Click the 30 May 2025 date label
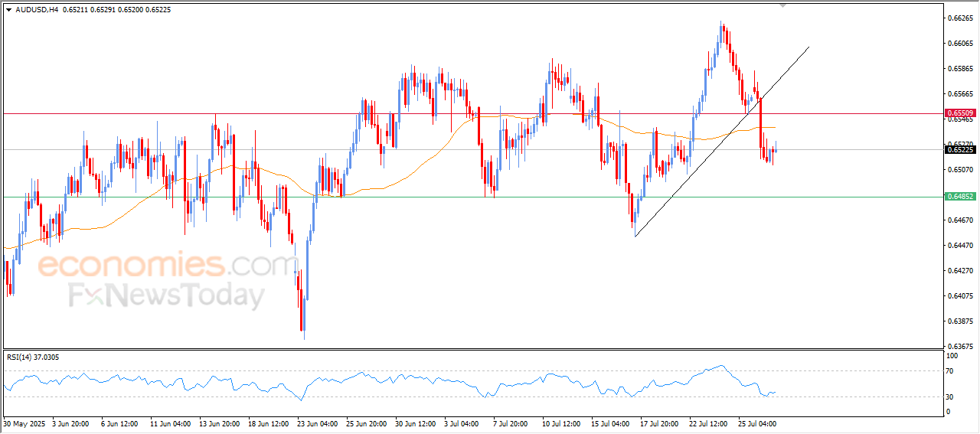The width and height of the screenshot is (980, 434). pos(23,423)
